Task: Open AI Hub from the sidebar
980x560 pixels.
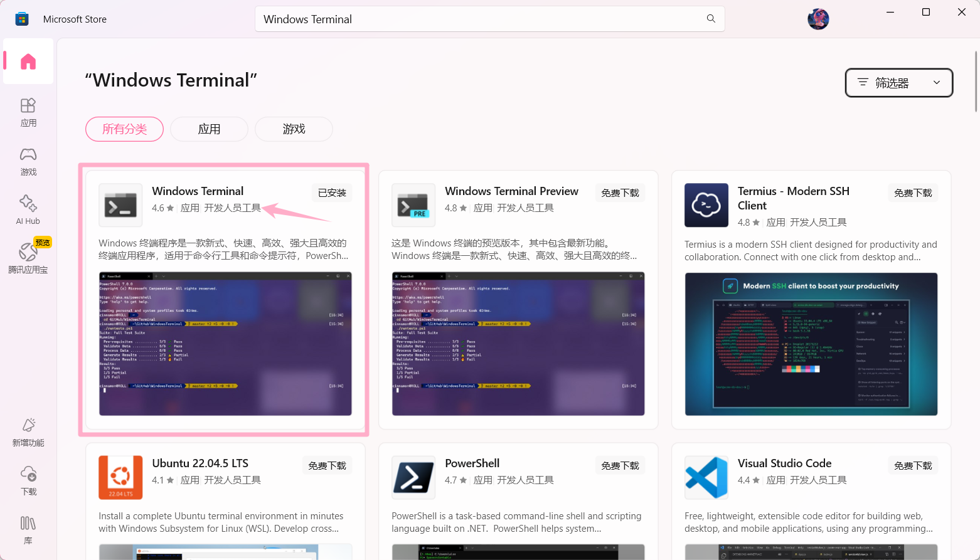Action: [28, 211]
